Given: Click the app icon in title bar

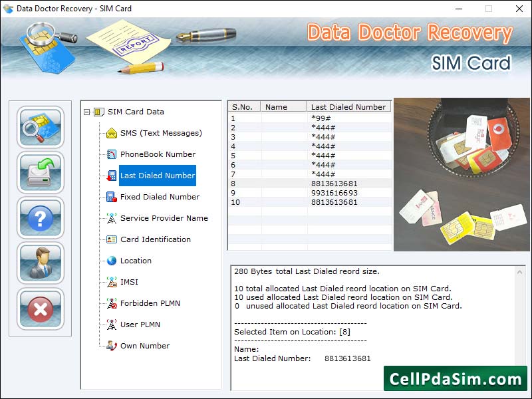Looking at the screenshot, I should point(8,9).
